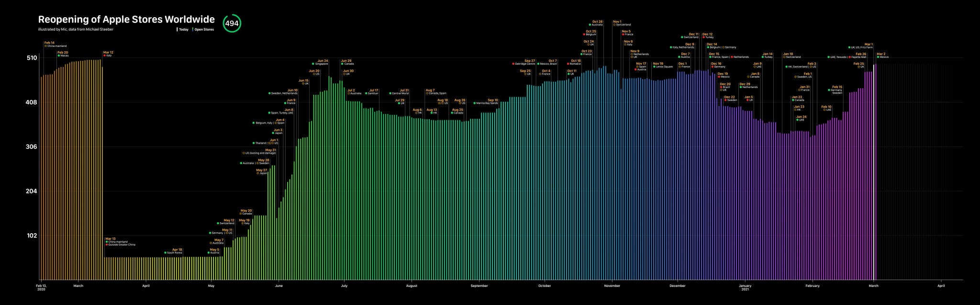Select the Sep 27 date label
980x305 pixels.
pos(530,61)
